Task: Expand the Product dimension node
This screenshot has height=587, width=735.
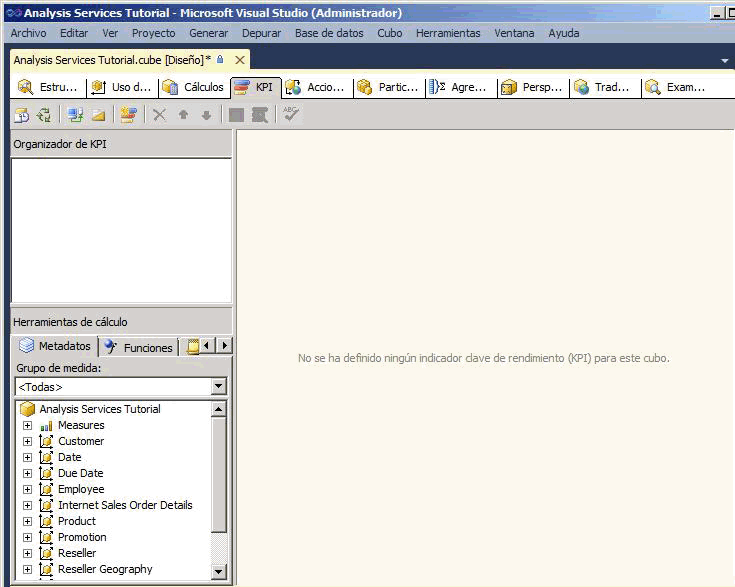Action: tap(27, 521)
